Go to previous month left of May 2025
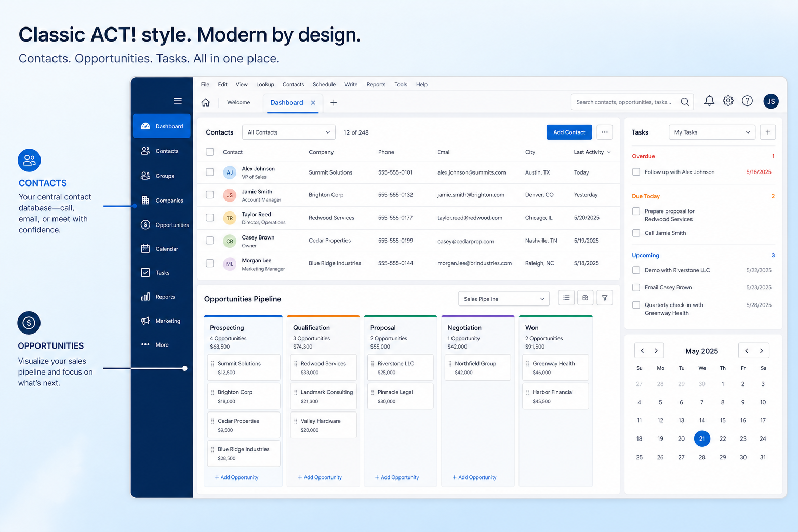Image resolution: width=798 pixels, height=532 pixels. (x=643, y=351)
